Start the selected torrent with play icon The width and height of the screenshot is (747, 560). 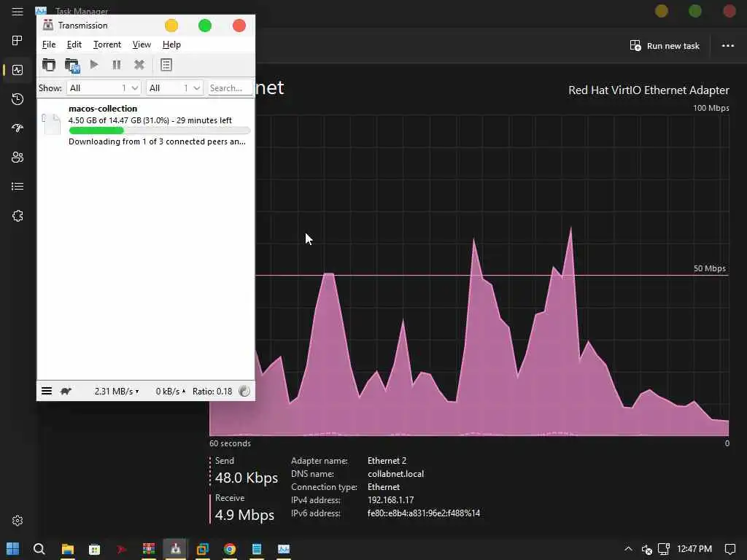point(94,64)
